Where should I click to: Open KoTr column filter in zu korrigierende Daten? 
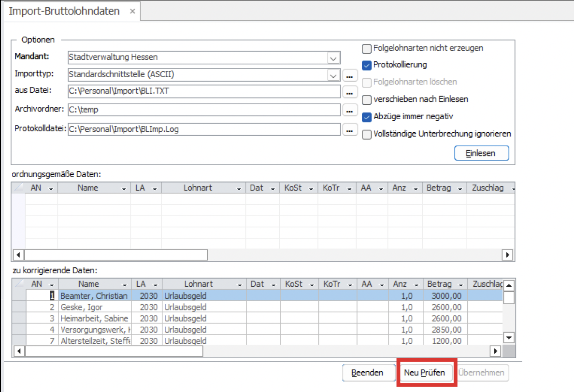(350, 285)
